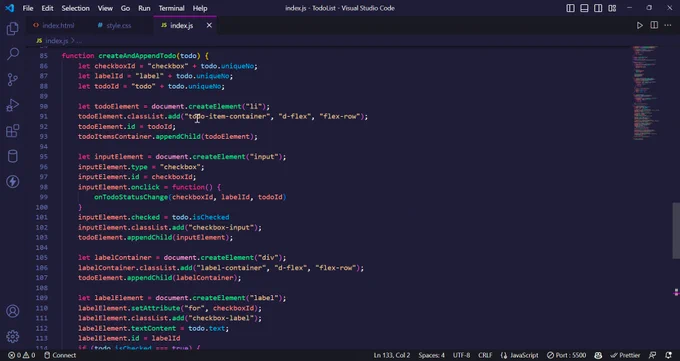Open the Manage gear icon

13,336
